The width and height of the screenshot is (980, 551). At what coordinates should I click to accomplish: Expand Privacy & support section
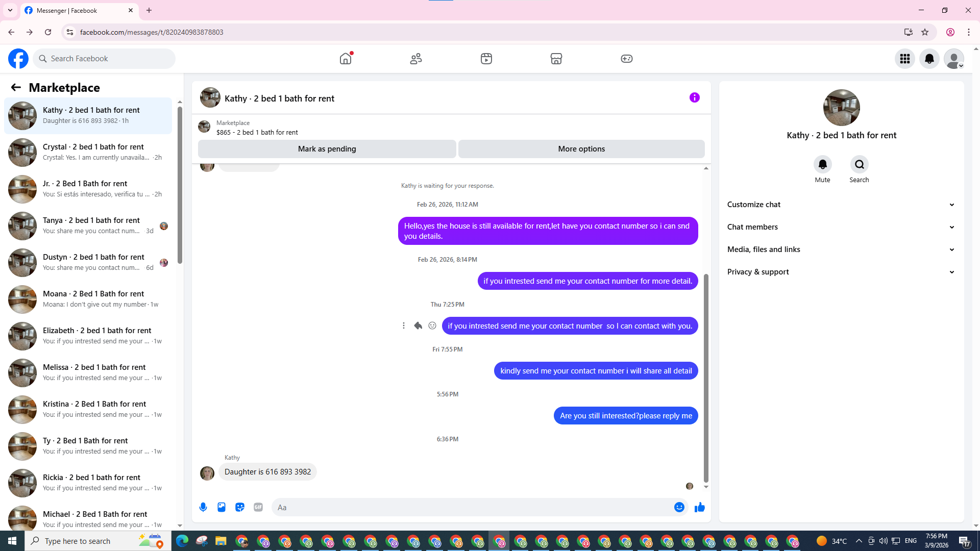[x=841, y=272]
